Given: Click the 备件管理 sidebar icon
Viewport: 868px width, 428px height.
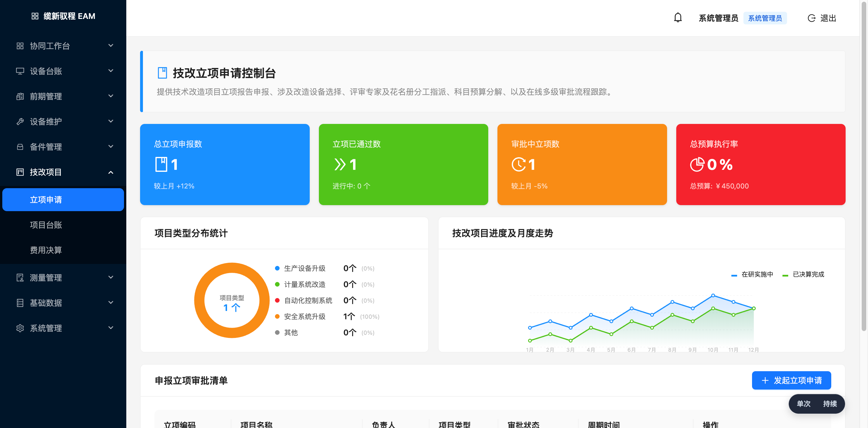Looking at the screenshot, I should coord(20,147).
